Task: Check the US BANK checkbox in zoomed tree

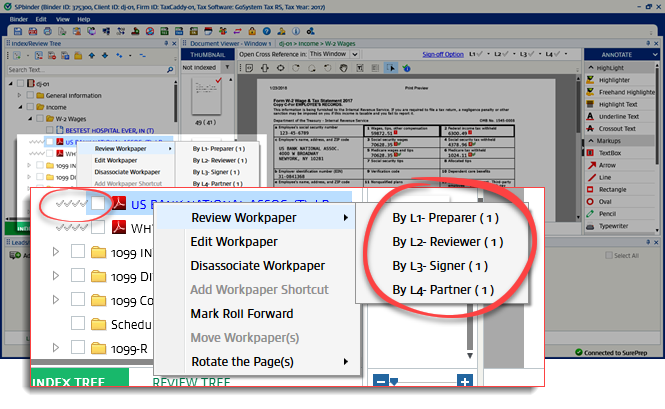Action: [x=98, y=203]
